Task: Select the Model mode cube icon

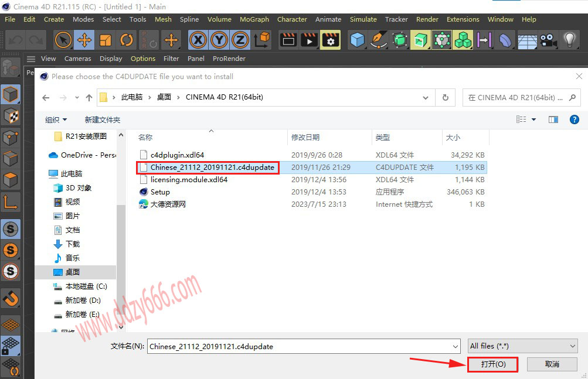Action: [11, 94]
